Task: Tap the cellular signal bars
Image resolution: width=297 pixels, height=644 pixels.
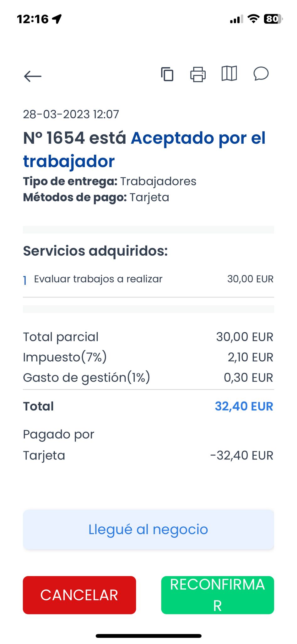Action: [236, 19]
